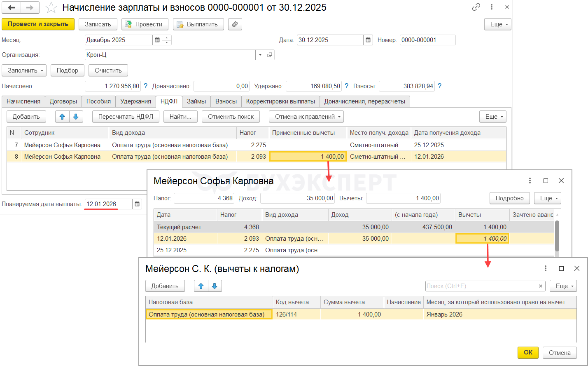This screenshot has height=366, width=588.
Task: Click the question mark next to Начислено
Action: point(145,86)
